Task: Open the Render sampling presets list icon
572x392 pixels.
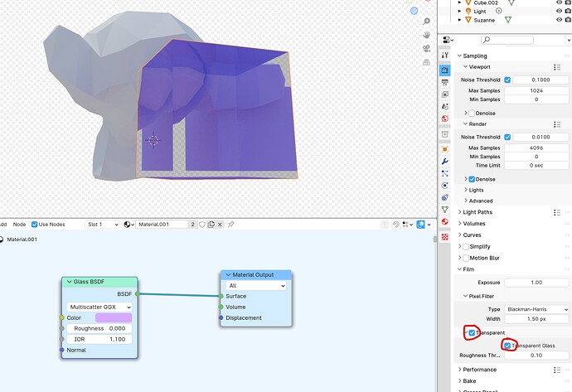Action: click(x=557, y=124)
